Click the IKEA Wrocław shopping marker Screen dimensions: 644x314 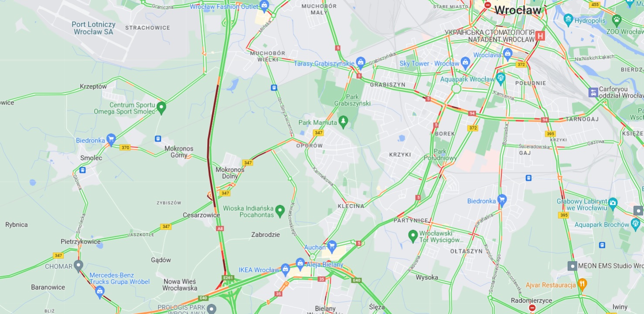click(x=286, y=269)
